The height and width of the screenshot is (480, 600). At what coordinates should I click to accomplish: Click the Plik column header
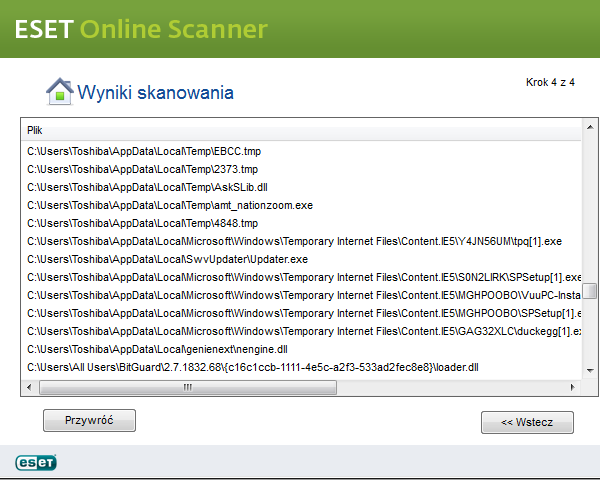point(302,131)
